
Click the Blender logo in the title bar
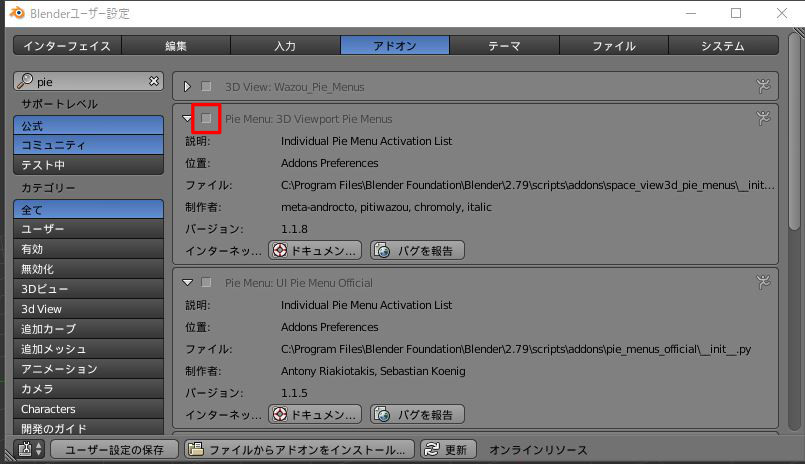(17, 13)
